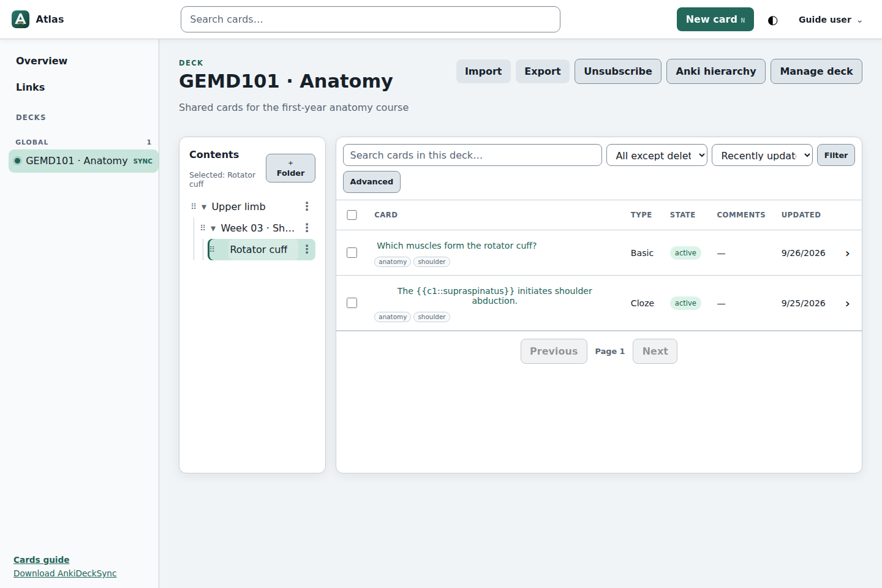Collapse the Upper limb tree folder
Screen dimensions: 882x588
[x=204, y=207]
